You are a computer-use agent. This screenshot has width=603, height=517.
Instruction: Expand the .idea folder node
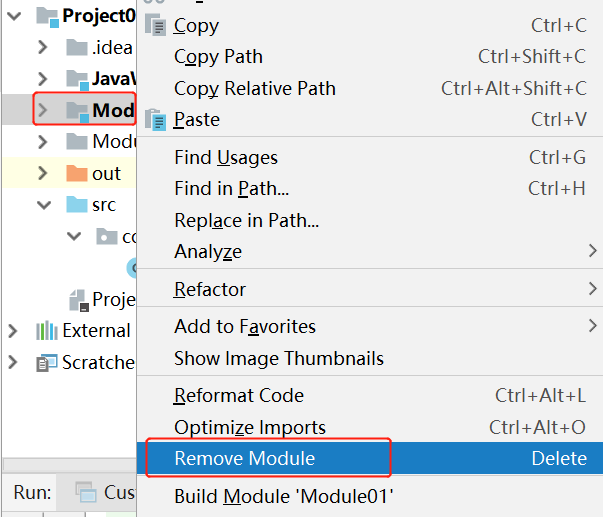pos(42,47)
